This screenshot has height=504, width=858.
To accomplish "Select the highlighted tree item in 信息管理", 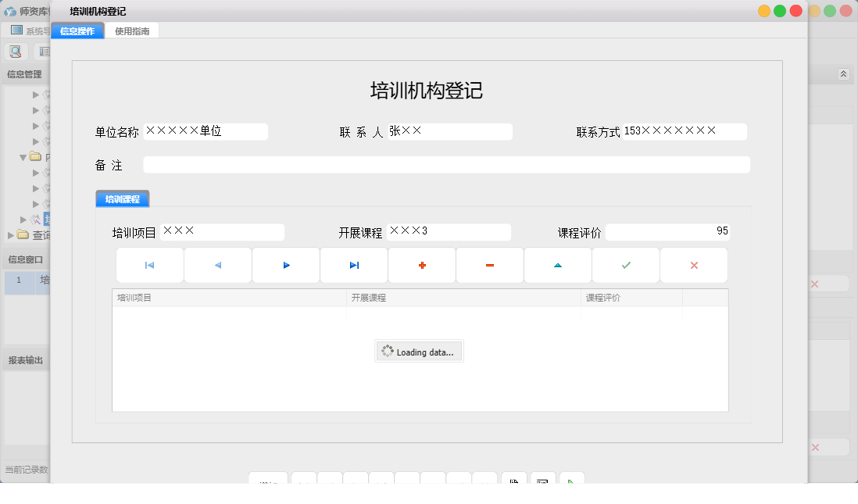I will point(45,219).
